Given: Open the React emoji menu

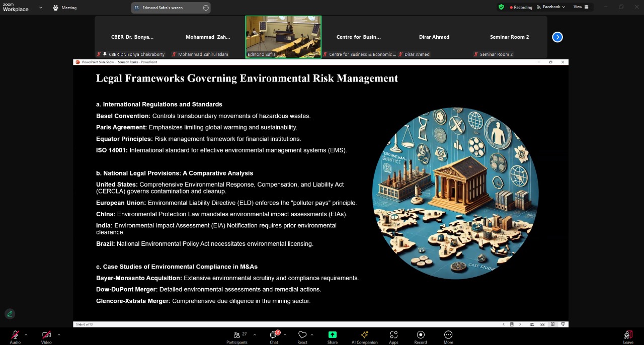Looking at the screenshot, I should [302, 336].
